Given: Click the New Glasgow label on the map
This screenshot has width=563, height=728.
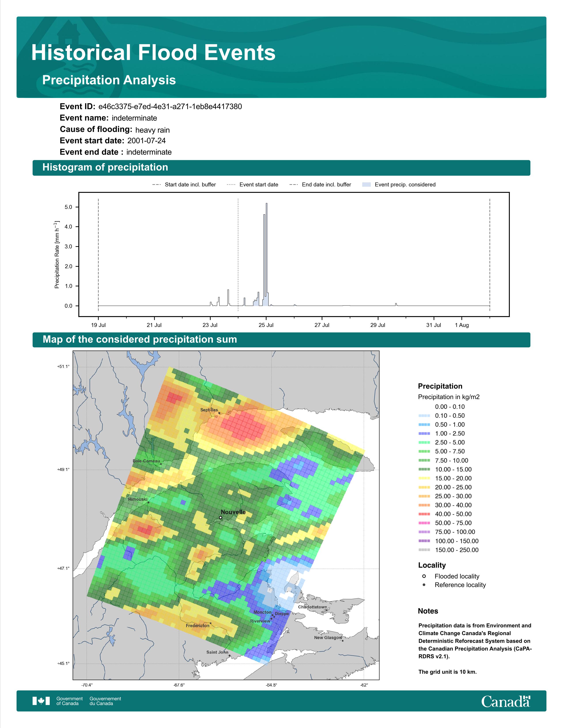Looking at the screenshot, I should pyautogui.click(x=328, y=638).
